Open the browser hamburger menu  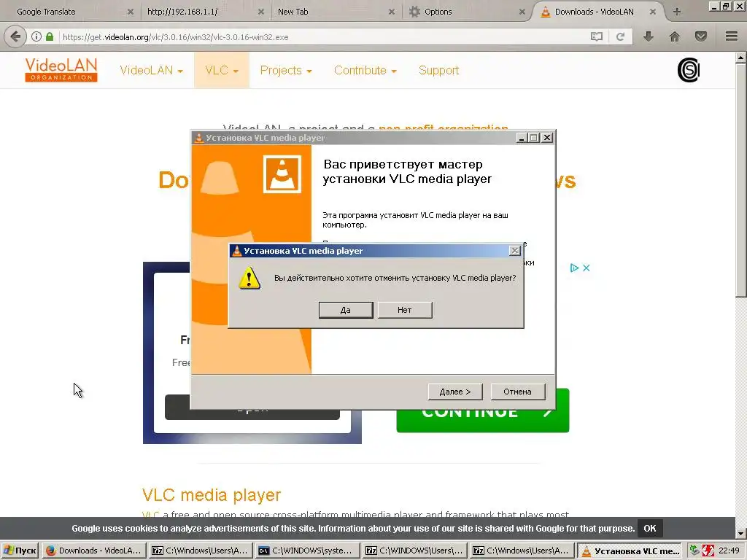pos(732,36)
